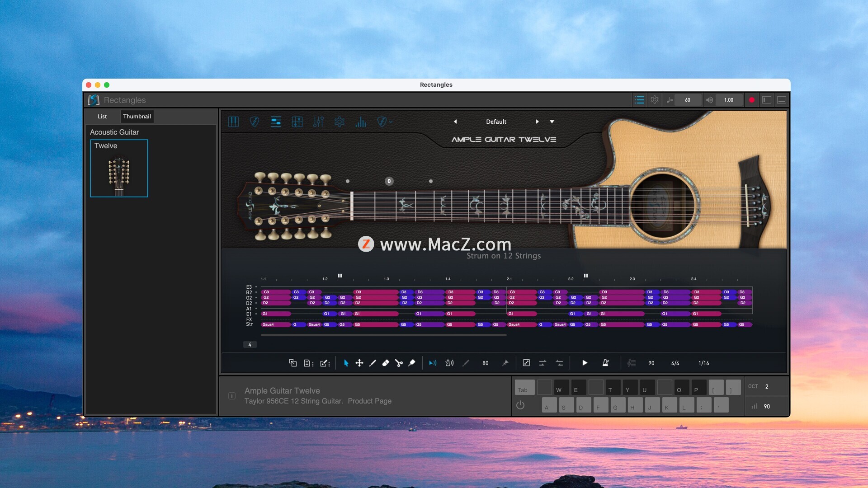Click the pause marker near bar 1-2

pos(340,276)
